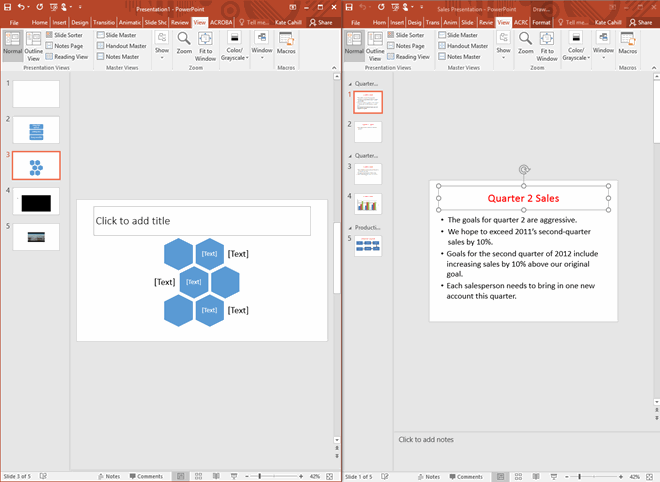Open Outline View in right window ribbon
Screen dimensions: 660x482
(375, 46)
